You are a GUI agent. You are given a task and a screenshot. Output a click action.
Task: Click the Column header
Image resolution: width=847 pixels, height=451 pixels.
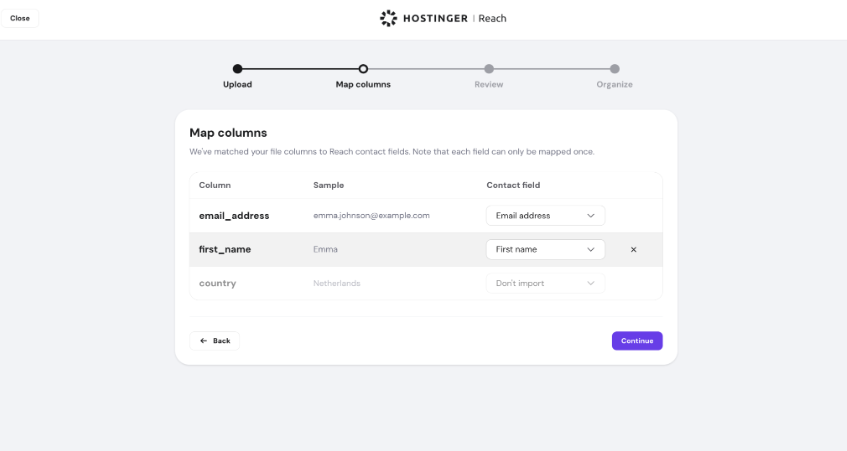214,185
